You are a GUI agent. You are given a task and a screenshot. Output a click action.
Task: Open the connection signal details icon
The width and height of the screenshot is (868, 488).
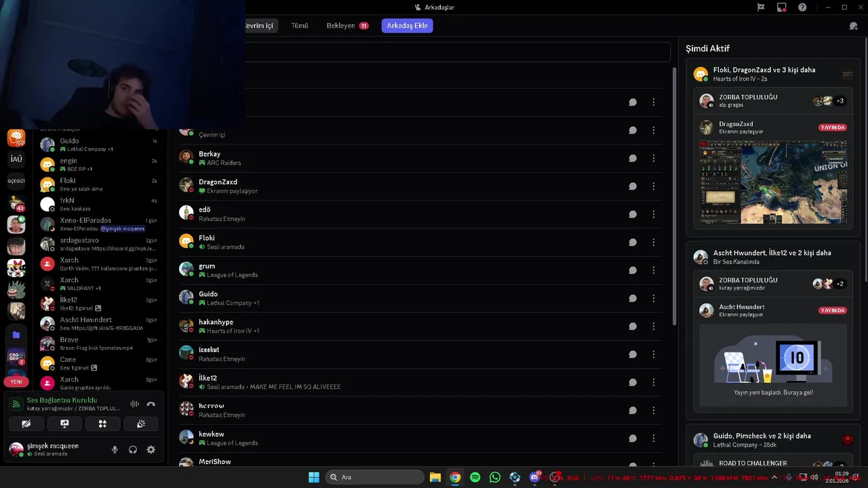pos(17,404)
